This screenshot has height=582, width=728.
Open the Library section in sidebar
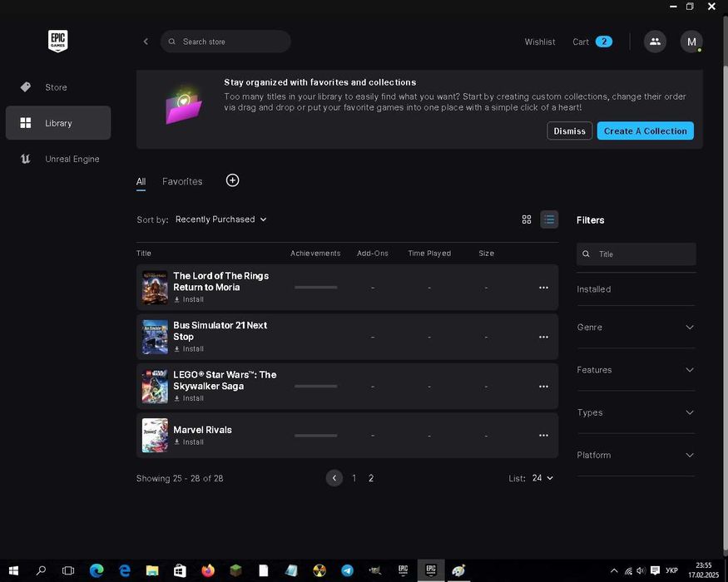[58, 123]
